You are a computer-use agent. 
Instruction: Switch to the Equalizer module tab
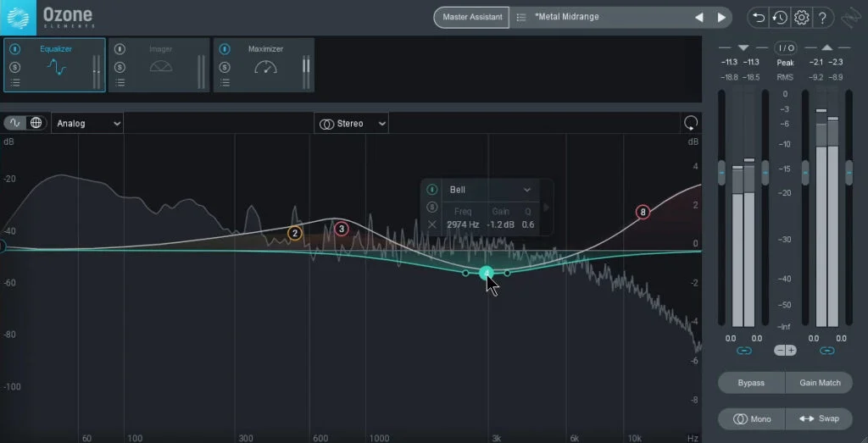pos(54,64)
